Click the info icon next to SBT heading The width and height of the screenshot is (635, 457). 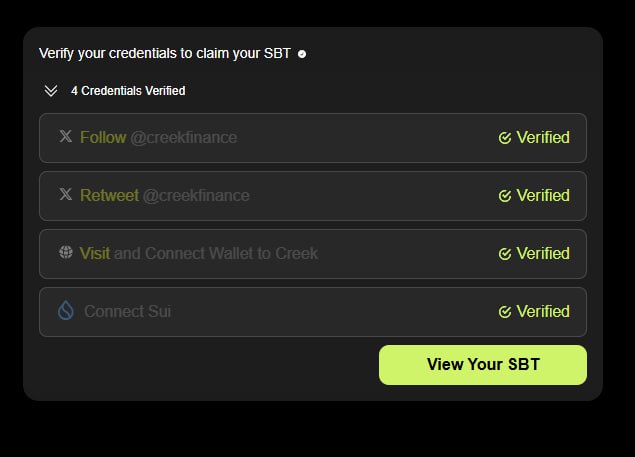[x=302, y=54]
